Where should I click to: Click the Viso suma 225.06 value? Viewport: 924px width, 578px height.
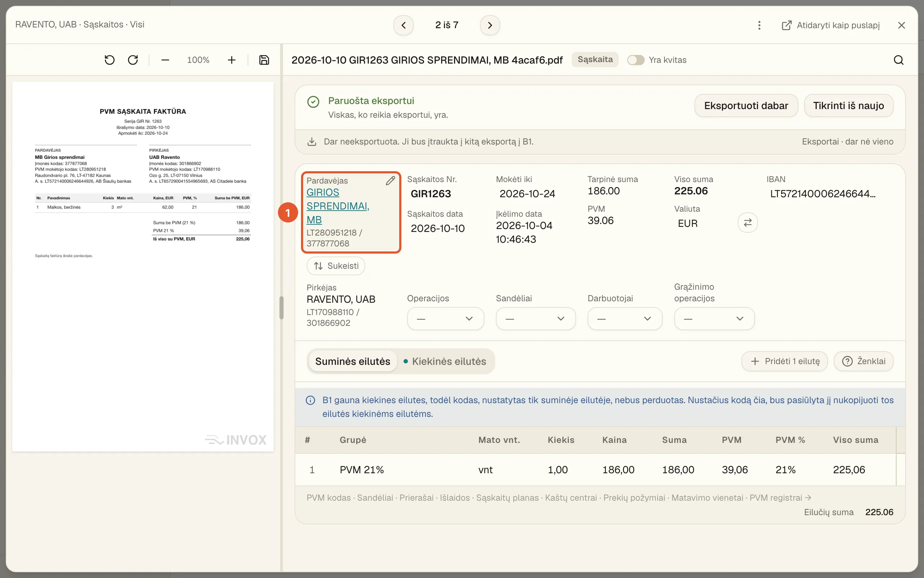click(691, 191)
